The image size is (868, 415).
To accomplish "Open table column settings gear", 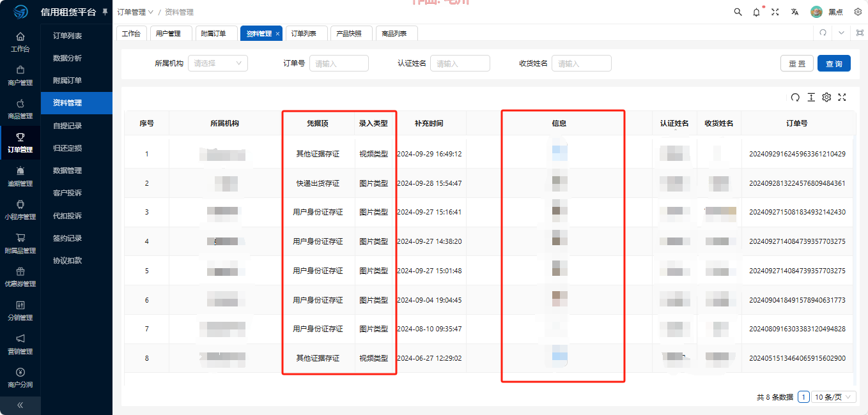I will 826,97.
